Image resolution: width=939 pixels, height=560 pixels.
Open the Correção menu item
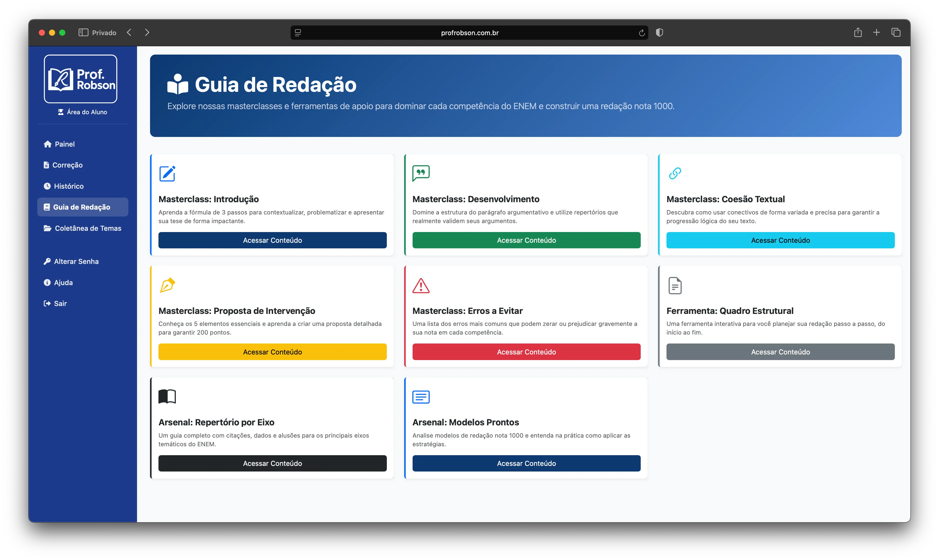[x=83, y=165]
